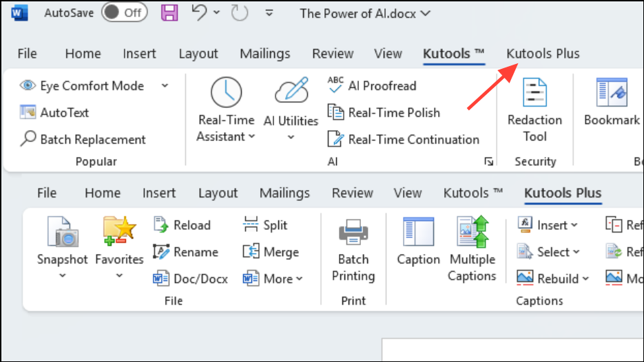Screen dimensions: 644x362
Task: Open Insert tab in upper ribbon
Action: (139, 54)
